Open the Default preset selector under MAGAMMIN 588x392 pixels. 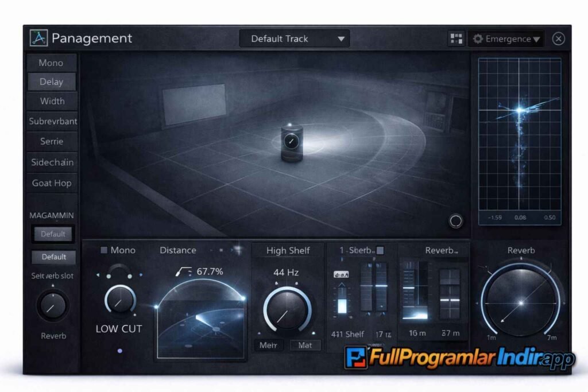click(53, 234)
